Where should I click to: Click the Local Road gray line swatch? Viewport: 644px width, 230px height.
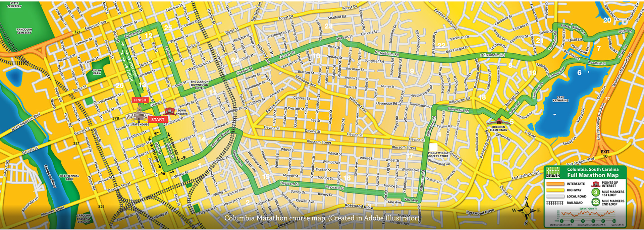[555, 196]
